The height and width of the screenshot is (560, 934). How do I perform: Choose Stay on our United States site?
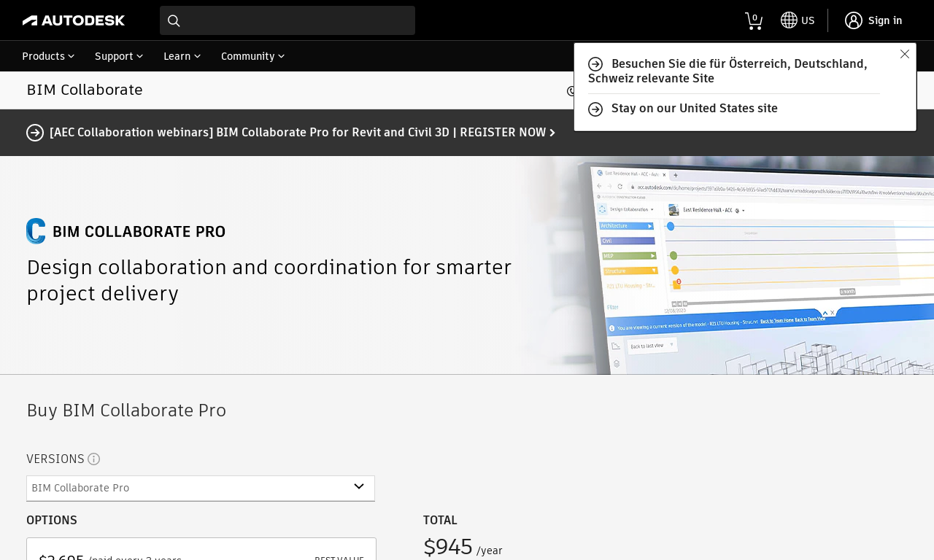pyautogui.click(x=695, y=109)
